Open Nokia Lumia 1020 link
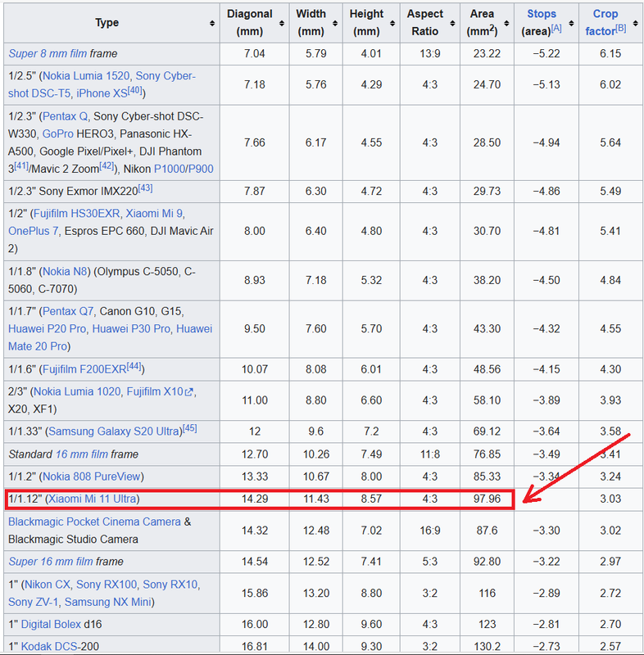 (x=77, y=392)
